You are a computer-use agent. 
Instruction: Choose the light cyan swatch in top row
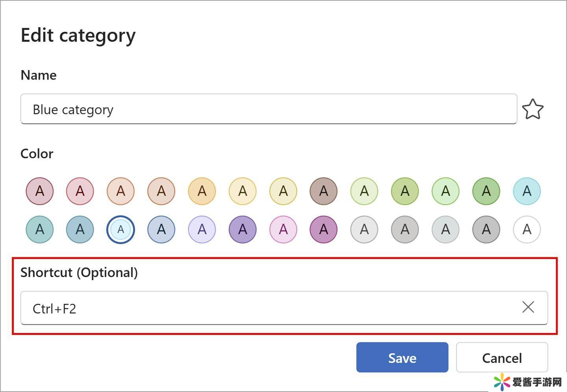pos(527,191)
